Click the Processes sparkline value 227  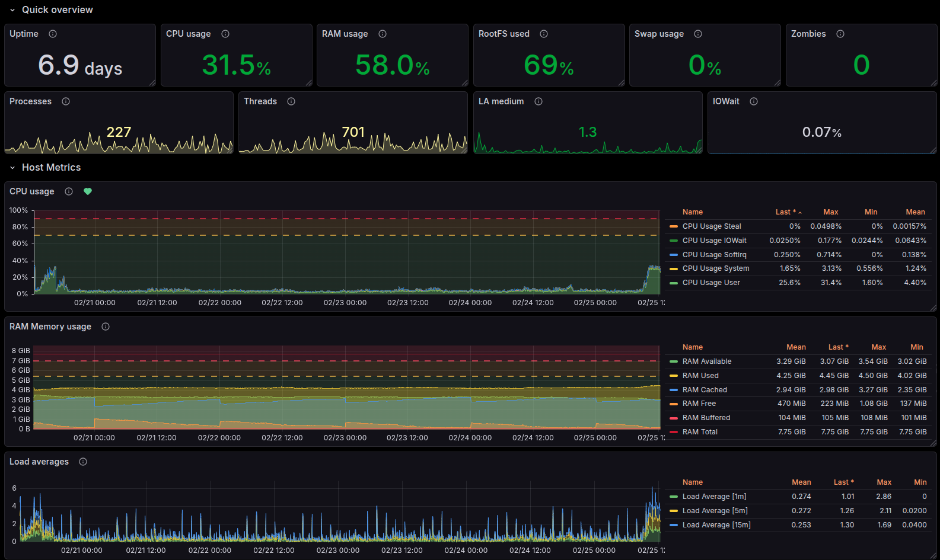tap(119, 132)
